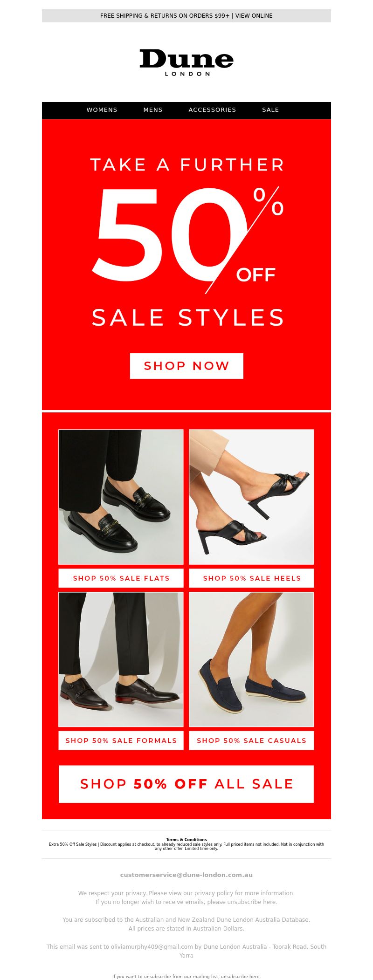Open the black loafers flats image

point(121,497)
